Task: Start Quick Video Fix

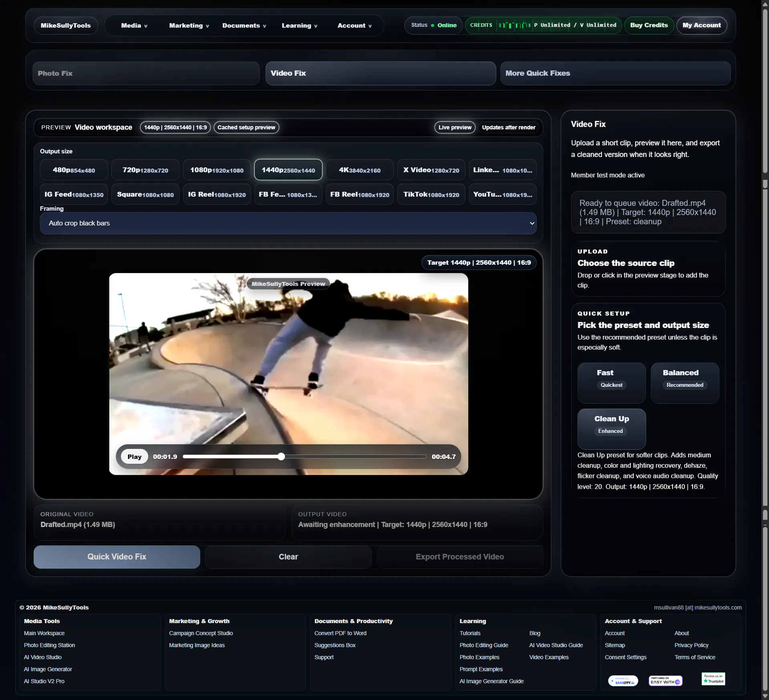Action: click(117, 557)
